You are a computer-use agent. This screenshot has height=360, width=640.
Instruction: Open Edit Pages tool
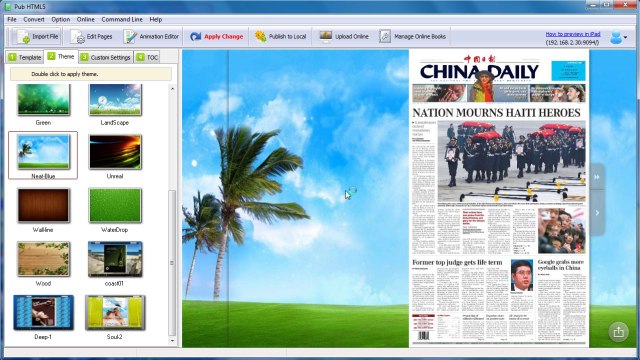(x=91, y=37)
